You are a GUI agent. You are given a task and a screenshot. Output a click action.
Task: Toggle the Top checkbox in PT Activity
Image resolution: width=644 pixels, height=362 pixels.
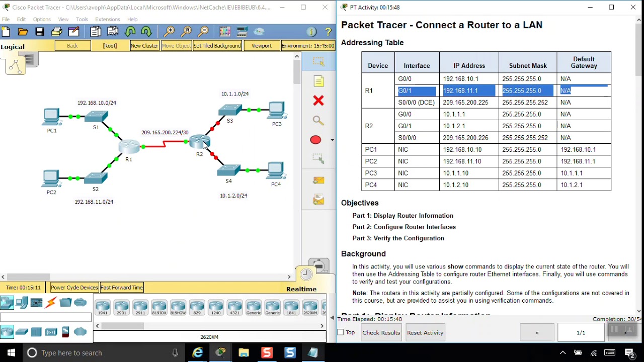tap(341, 332)
